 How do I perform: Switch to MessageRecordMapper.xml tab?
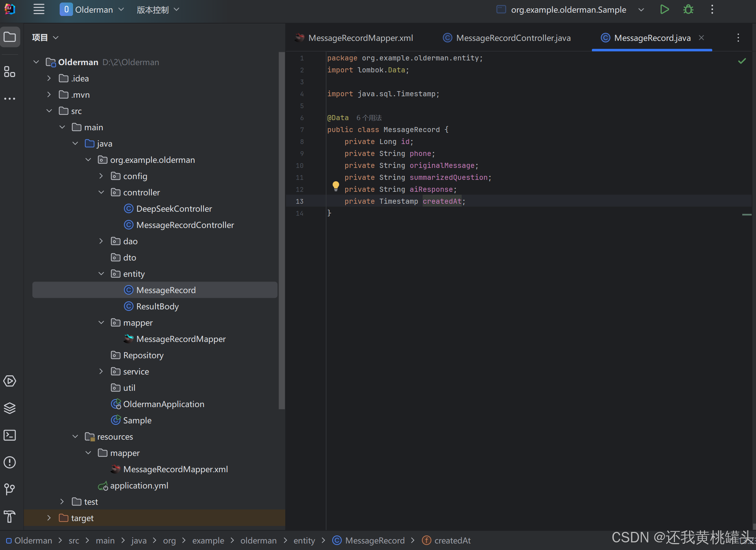click(360, 38)
